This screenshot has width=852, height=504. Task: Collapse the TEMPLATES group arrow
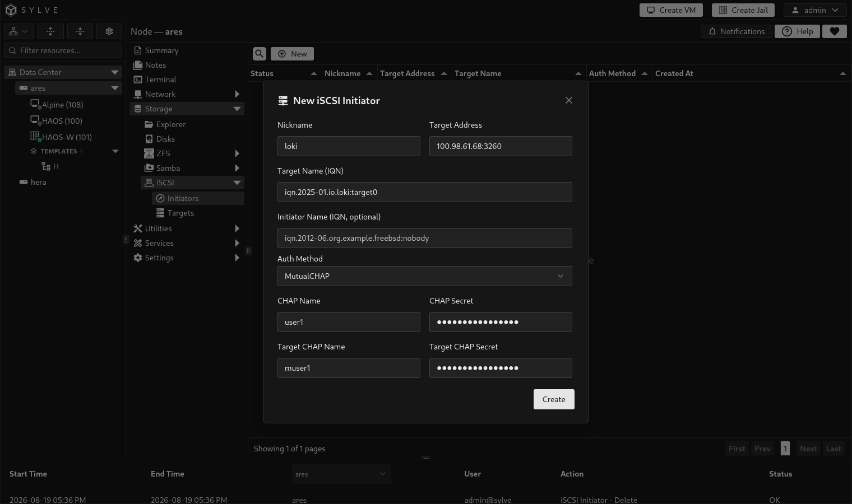click(115, 151)
